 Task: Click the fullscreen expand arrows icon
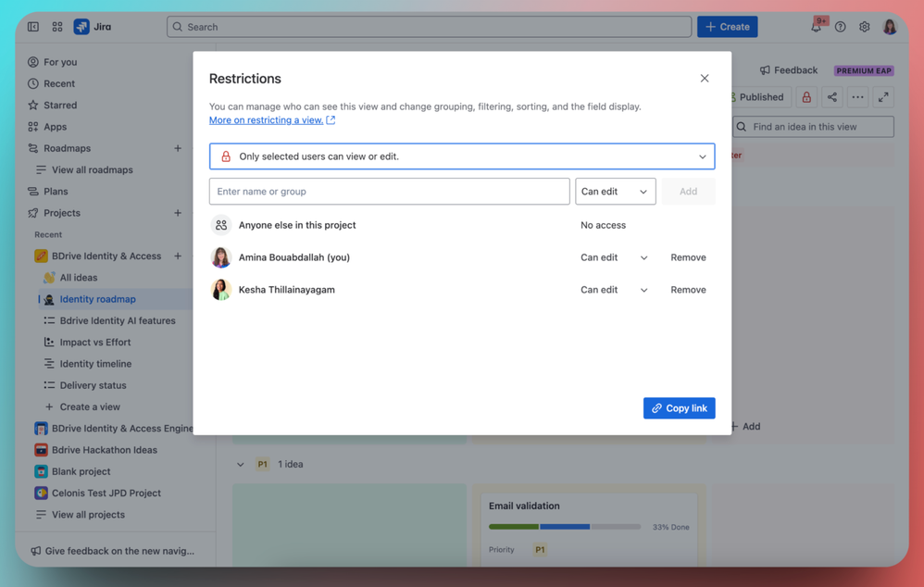coord(883,97)
